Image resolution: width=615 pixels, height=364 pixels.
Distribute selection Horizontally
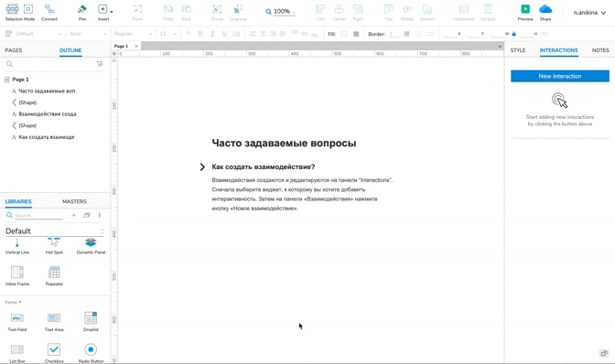pos(464,9)
